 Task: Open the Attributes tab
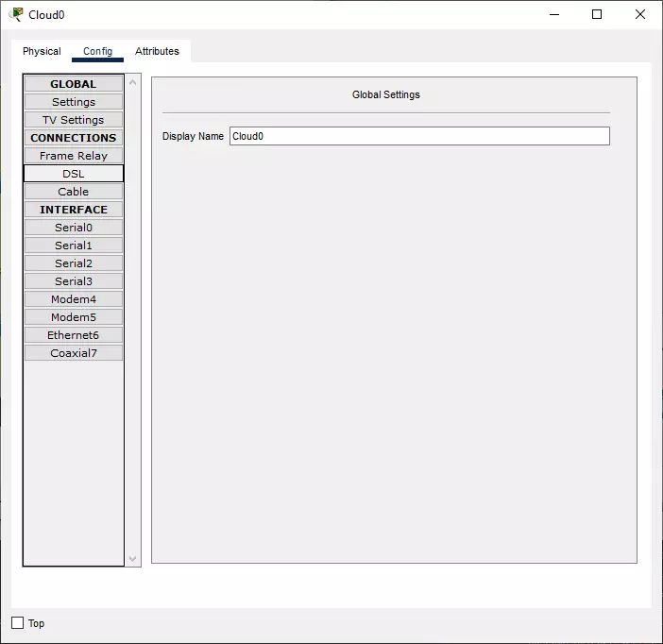pos(157,51)
